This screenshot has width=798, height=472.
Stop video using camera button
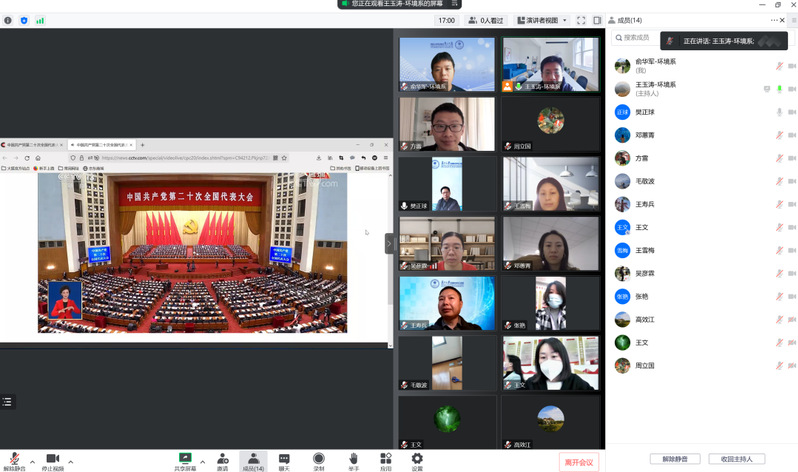click(x=52, y=461)
